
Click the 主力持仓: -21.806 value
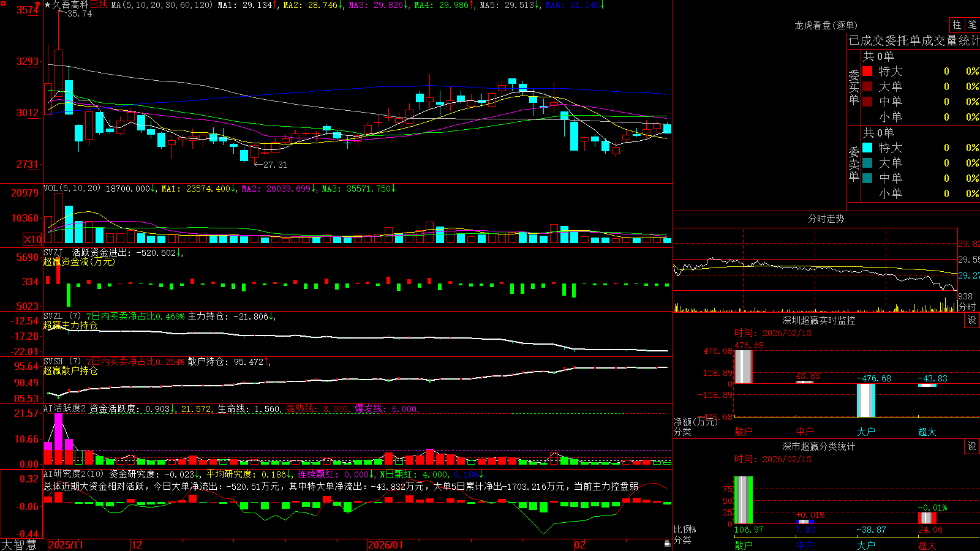(228, 317)
